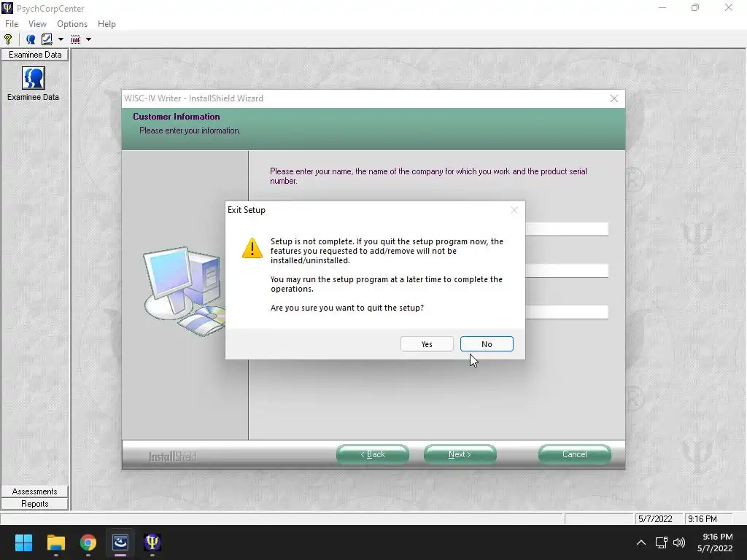Click the 5/7/2022 status bar date
The image size is (747, 560).
655,518
